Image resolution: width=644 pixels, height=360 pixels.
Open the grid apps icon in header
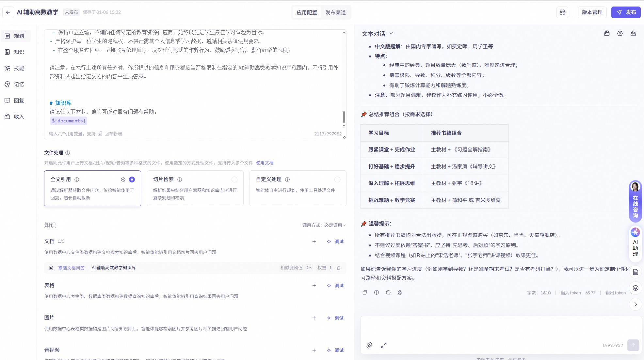pos(562,12)
